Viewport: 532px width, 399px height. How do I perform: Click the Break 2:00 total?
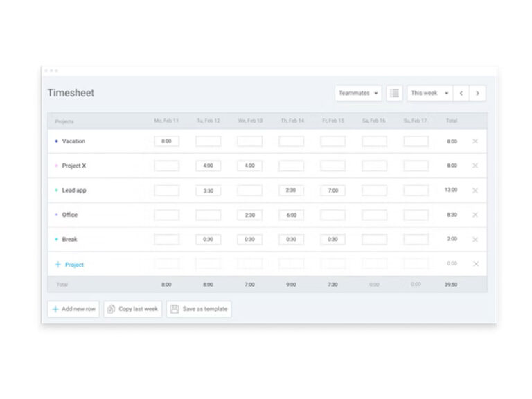click(452, 239)
